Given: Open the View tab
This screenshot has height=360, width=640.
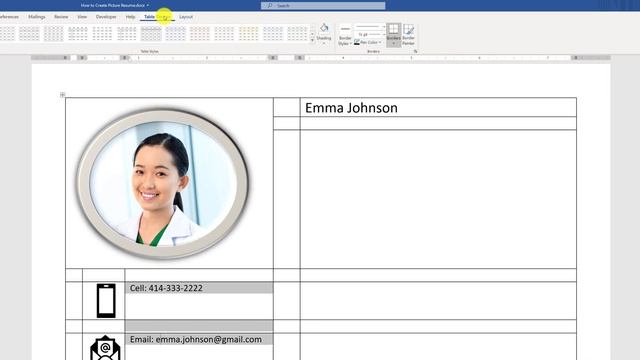Looking at the screenshot, I should [x=82, y=17].
